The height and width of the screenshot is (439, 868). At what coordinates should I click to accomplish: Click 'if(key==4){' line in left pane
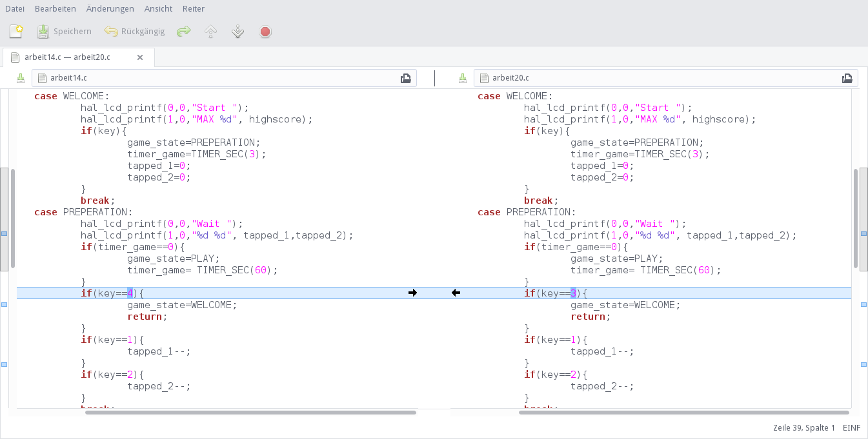click(x=112, y=293)
